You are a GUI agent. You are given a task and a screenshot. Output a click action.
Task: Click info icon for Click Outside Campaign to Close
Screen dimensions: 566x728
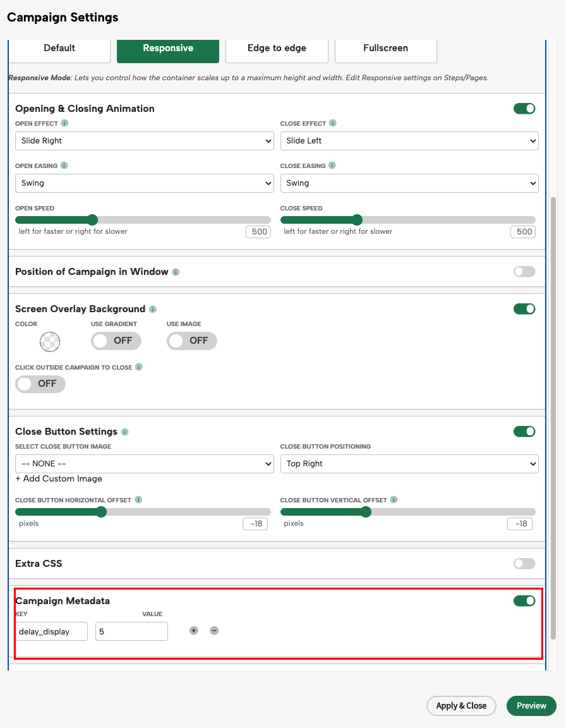click(139, 367)
